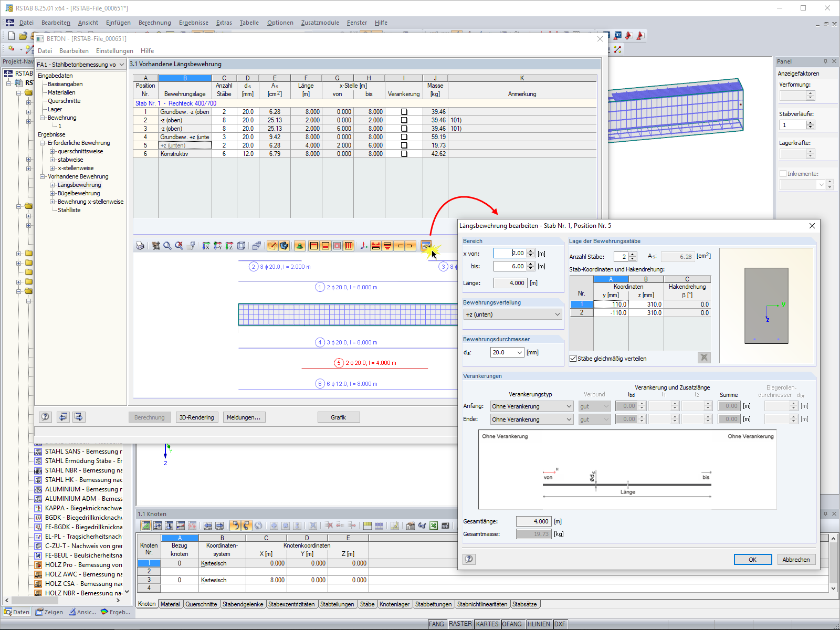Click the magnifier zoom icon in graphic toolbar
840x630 pixels.
coord(167,246)
